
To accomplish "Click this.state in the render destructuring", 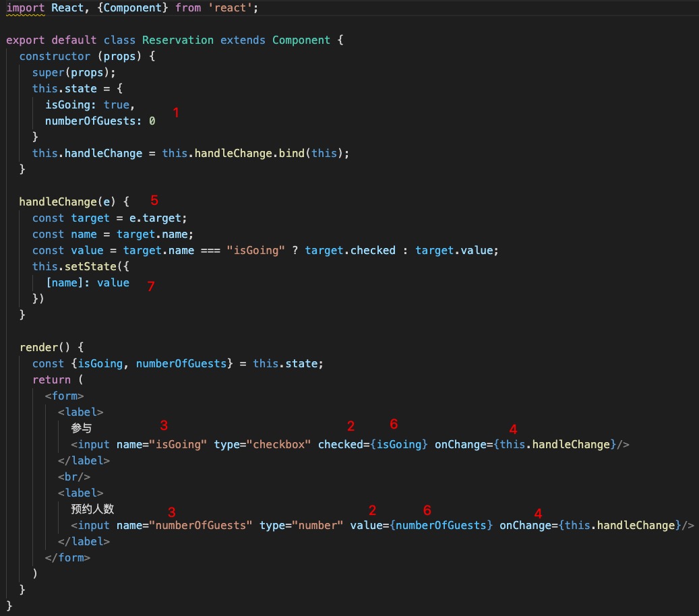I will click(285, 364).
